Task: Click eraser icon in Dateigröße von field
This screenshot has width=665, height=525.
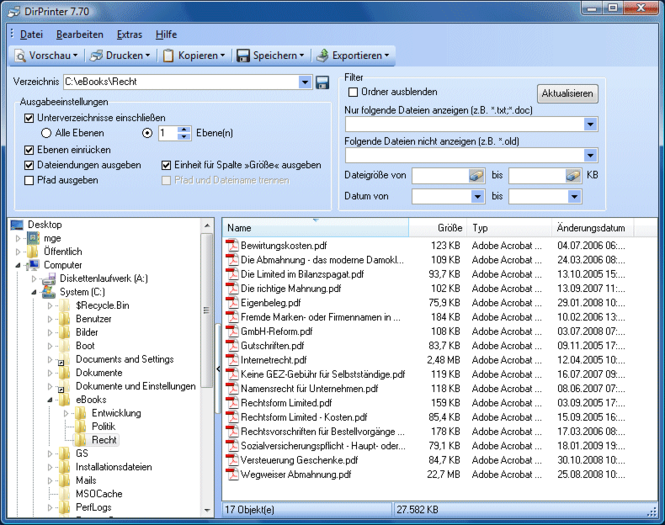Action: click(476, 176)
